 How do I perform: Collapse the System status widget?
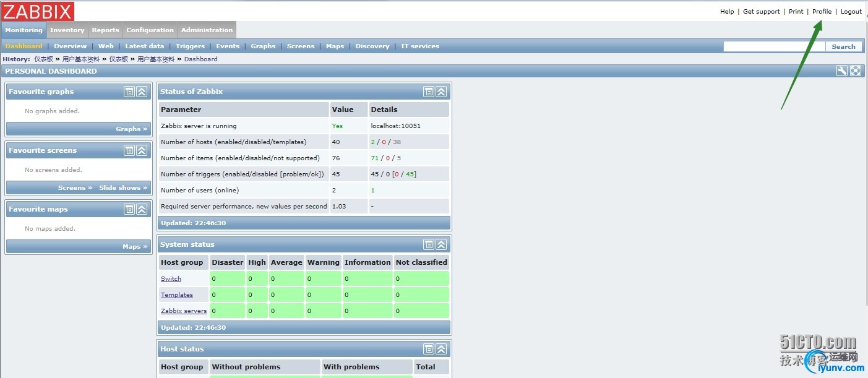441,244
